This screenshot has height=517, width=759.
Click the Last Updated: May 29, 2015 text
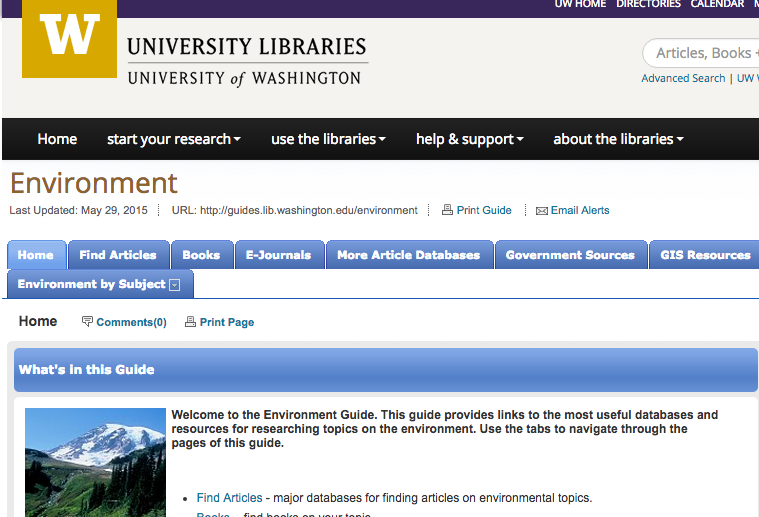click(x=78, y=210)
